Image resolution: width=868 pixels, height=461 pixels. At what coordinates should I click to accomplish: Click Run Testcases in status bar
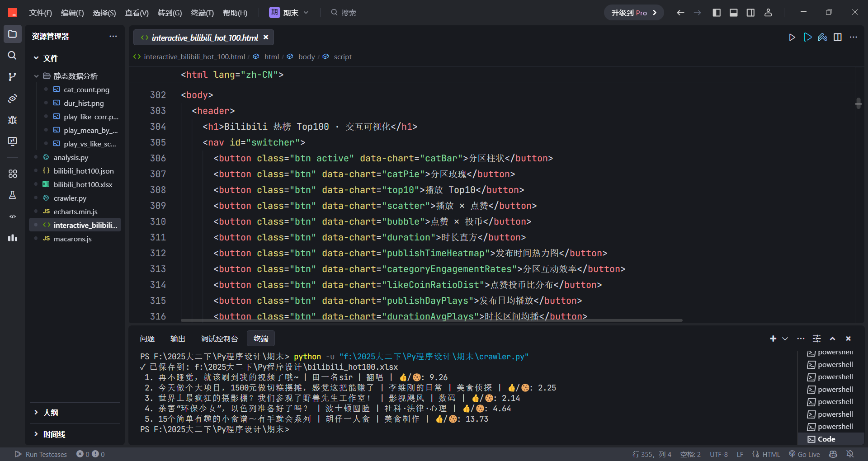coord(41,454)
